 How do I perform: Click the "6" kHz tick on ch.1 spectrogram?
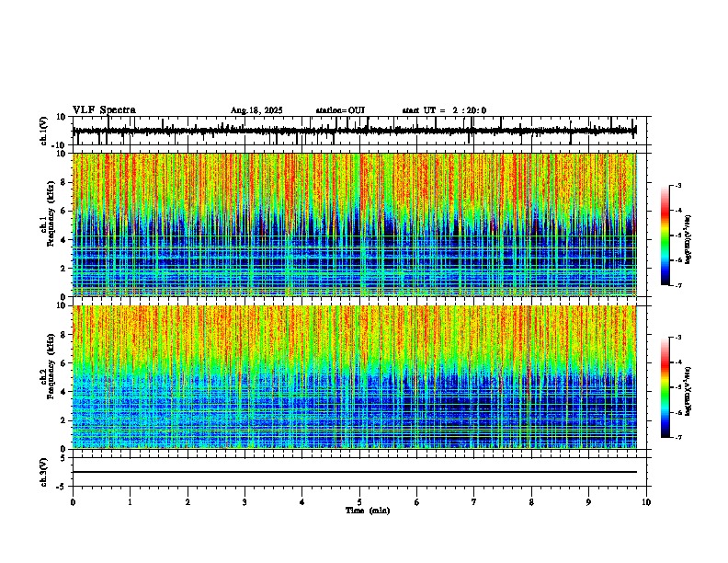click(65, 211)
